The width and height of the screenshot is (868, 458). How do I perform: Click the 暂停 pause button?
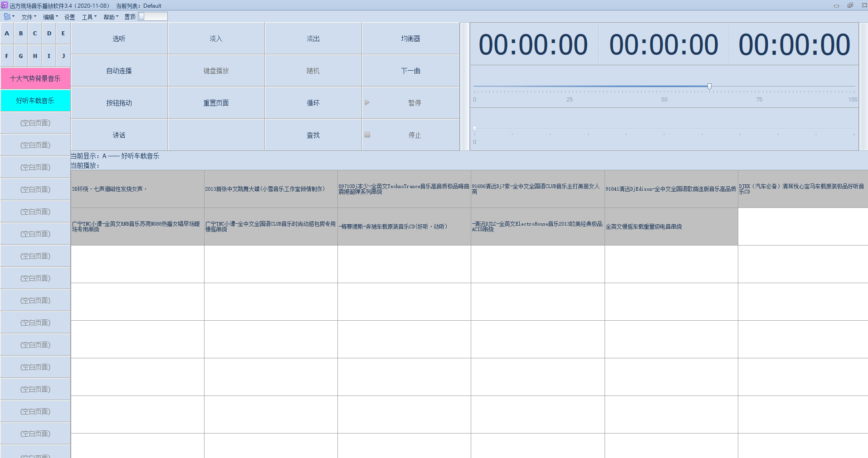tap(411, 103)
